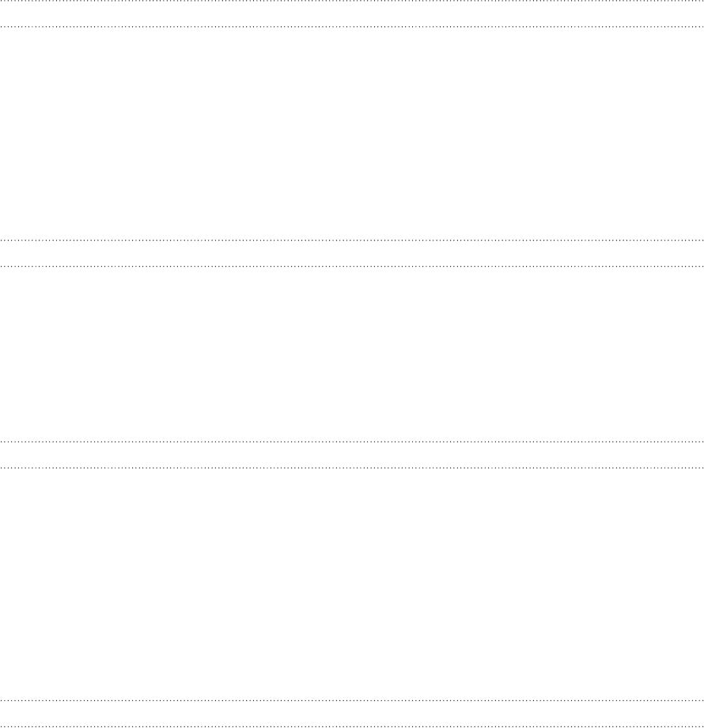The image size is (704, 728).
Task: Click the fifth dotted line from top
Action: point(352,442)
